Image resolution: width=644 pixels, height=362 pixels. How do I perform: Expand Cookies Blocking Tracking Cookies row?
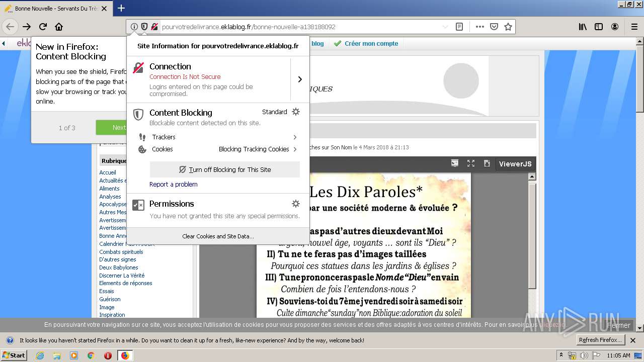pos(218,149)
